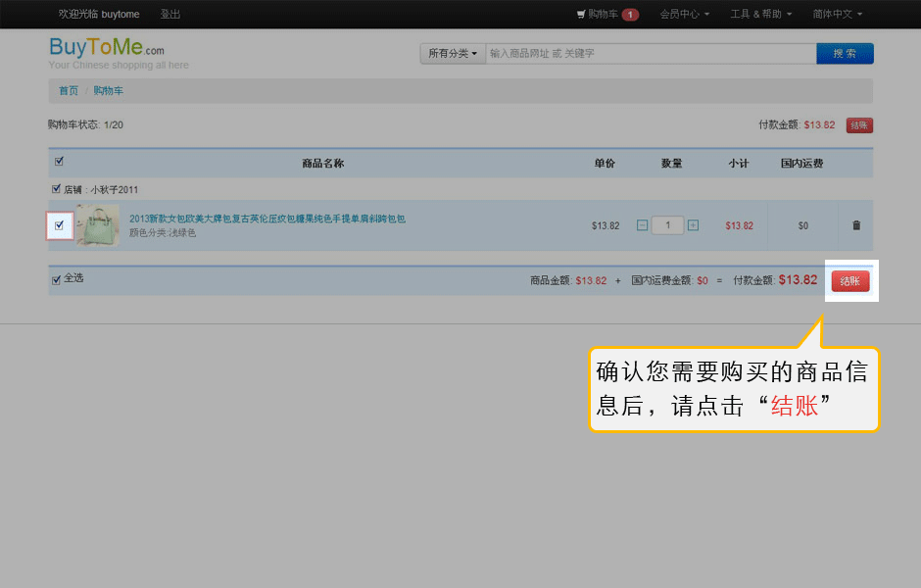
Task: Click the small 结账 button near top total
Action: (858, 125)
